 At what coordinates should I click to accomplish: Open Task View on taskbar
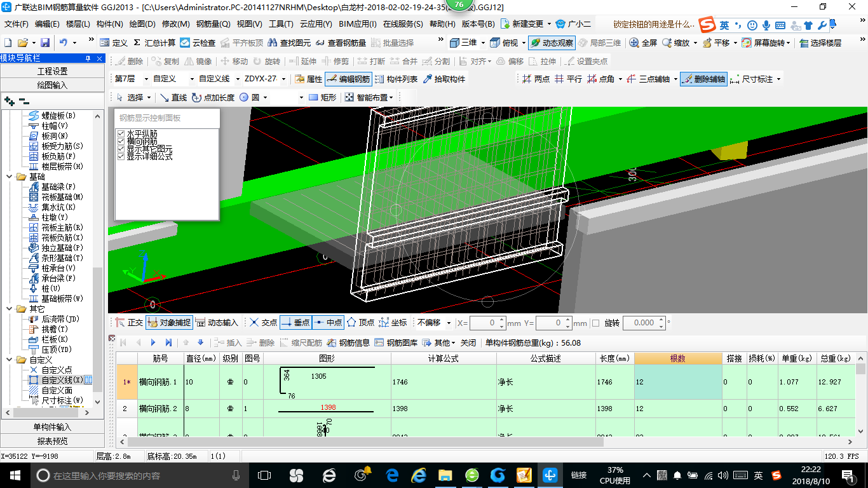coord(264,475)
